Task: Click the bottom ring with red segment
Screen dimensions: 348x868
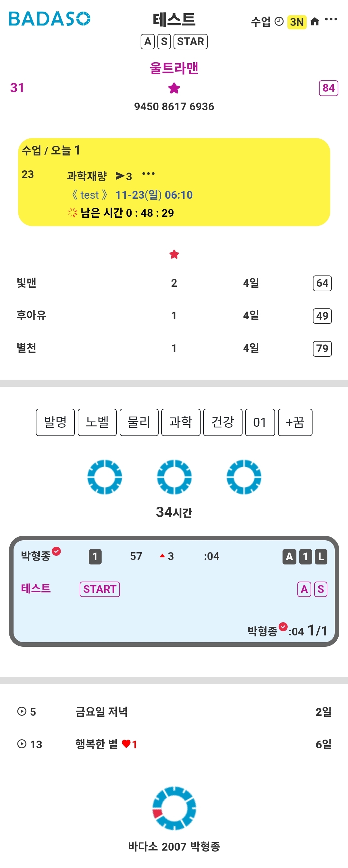Action: point(174,808)
